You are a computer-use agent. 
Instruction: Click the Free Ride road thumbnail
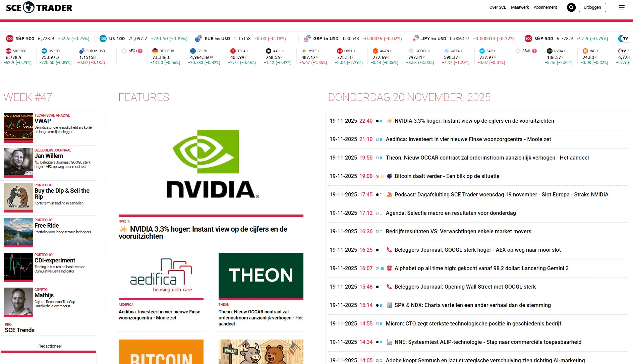tap(18, 232)
